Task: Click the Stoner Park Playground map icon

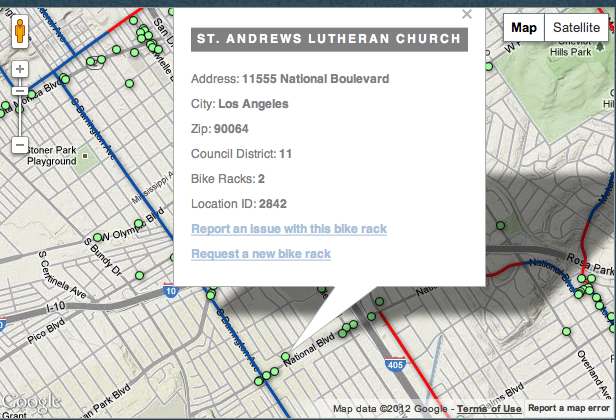Action: (x=85, y=156)
